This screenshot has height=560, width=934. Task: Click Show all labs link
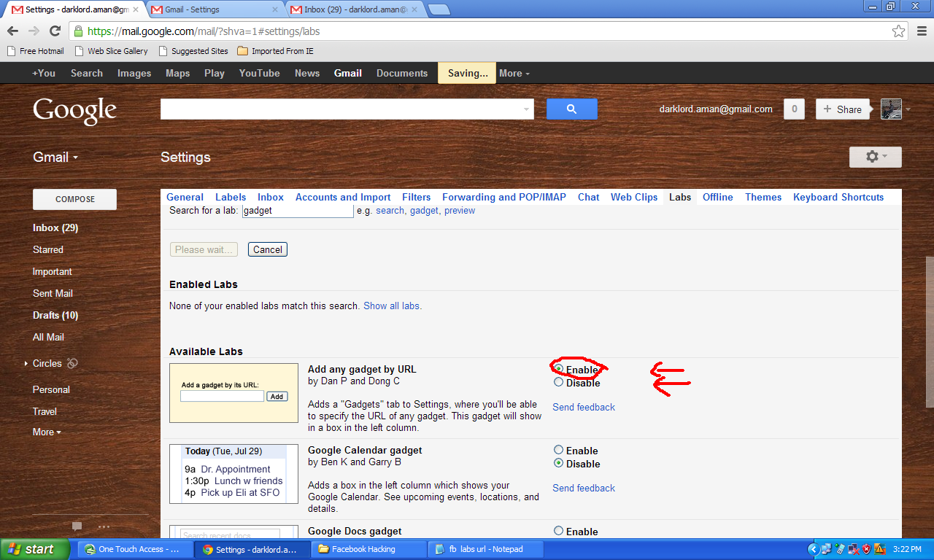point(393,306)
